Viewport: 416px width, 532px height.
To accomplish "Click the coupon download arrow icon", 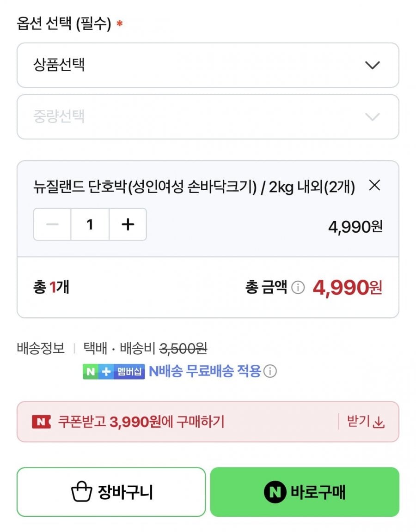I will (x=379, y=422).
